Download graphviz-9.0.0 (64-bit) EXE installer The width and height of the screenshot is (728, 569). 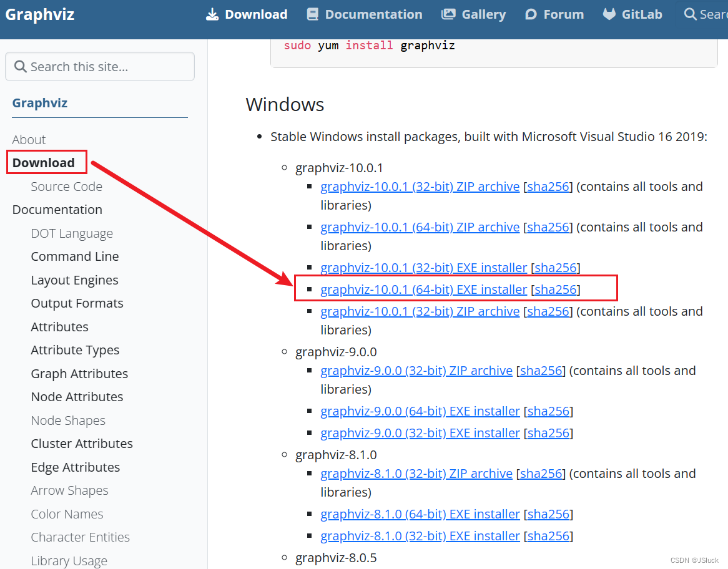420,411
